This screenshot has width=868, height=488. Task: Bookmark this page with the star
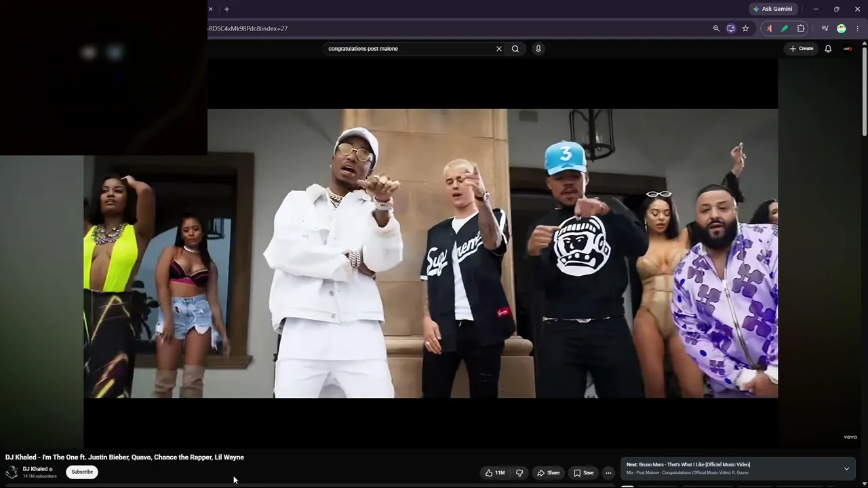point(745,28)
